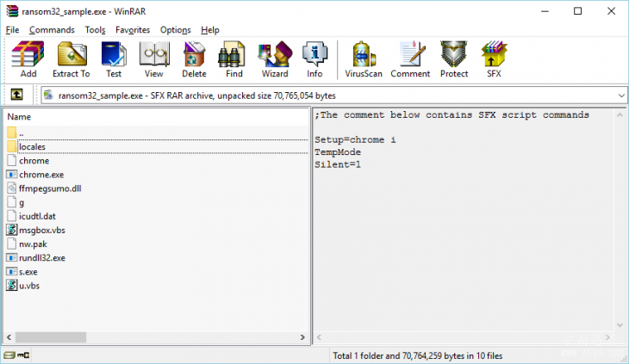The image size is (629, 364).
Task: Click the Extract To toolbar icon
Action: tap(72, 59)
